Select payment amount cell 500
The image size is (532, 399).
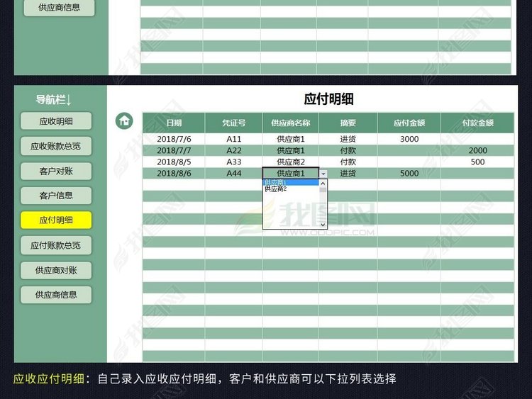(477, 162)
